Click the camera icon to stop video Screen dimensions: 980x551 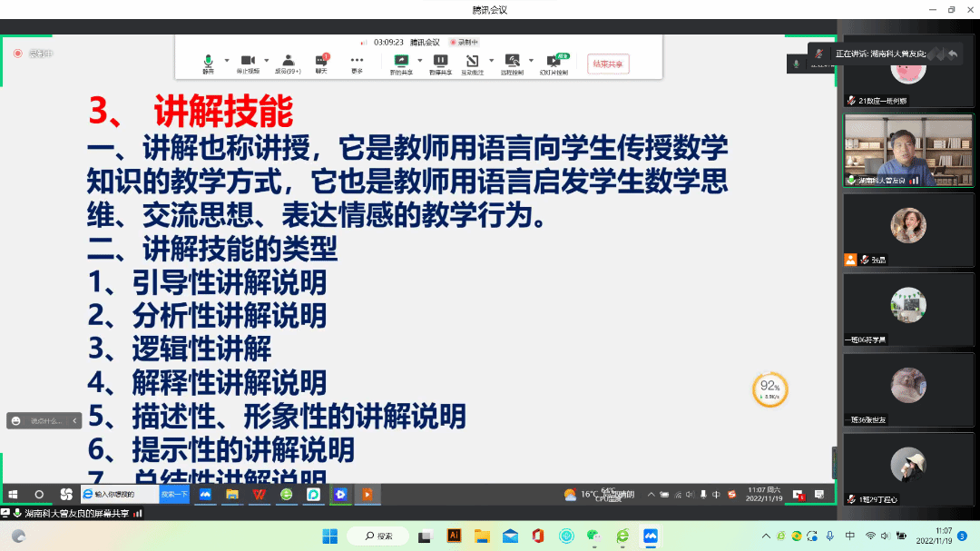247,61
